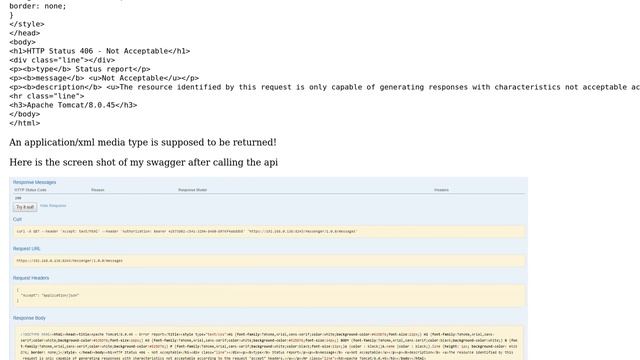Click the Request URL value box
This screenshot has height=360, width=640.
click(269, 261)
